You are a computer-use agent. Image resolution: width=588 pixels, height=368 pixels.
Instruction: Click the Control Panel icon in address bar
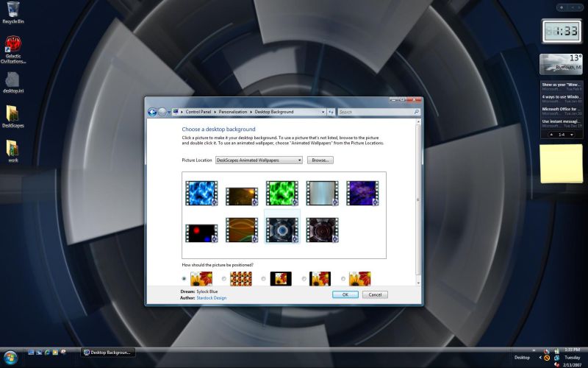[176, 112]
